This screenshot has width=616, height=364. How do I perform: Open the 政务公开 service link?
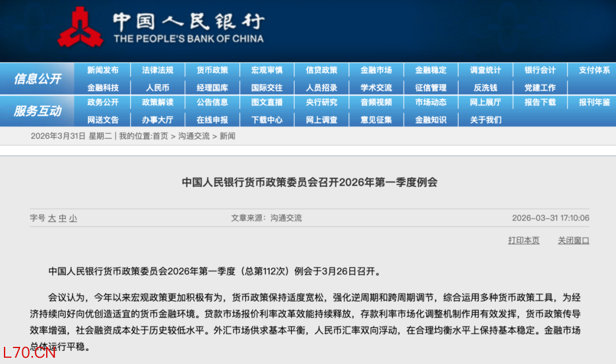coord(103,103)
